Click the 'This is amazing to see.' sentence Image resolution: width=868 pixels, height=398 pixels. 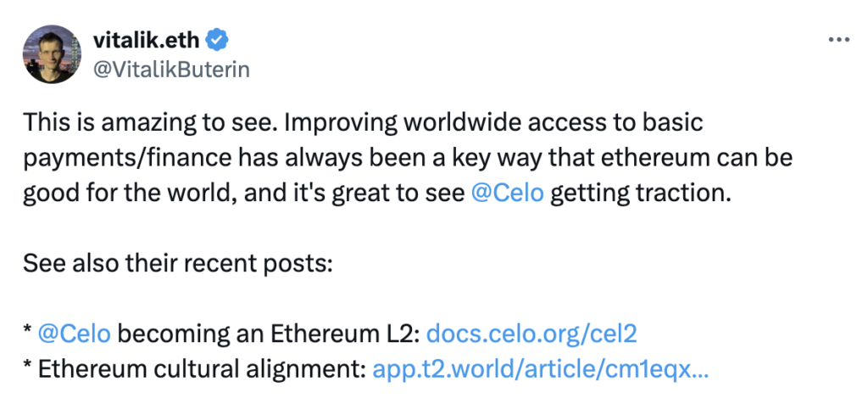[149, 122]
